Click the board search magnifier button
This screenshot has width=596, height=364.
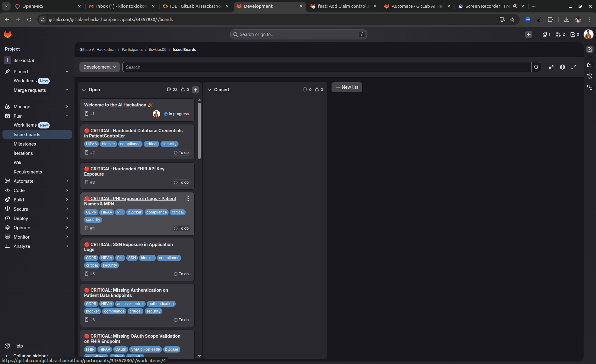tap(536, 67)
